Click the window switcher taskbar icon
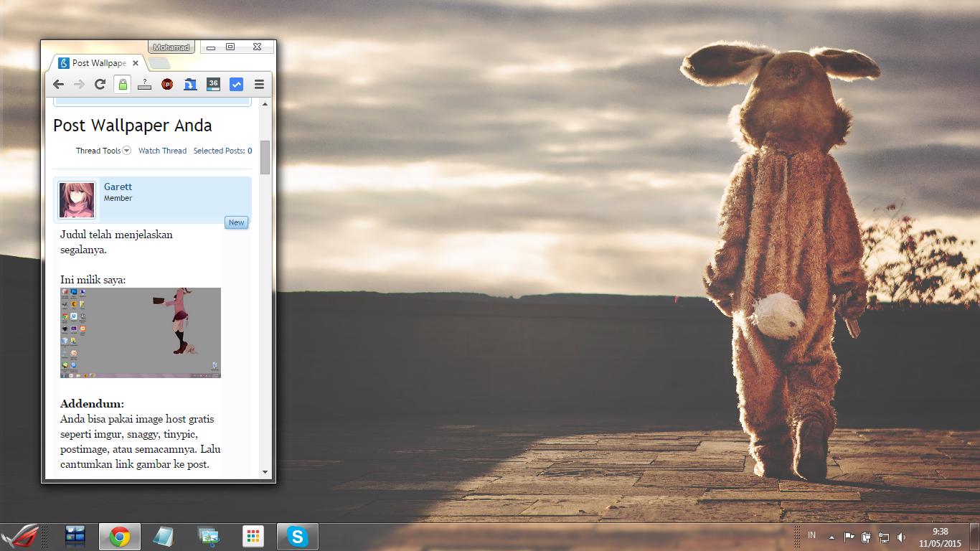The width and height of the screenshot is (980, 551). [x=75, y=537]
